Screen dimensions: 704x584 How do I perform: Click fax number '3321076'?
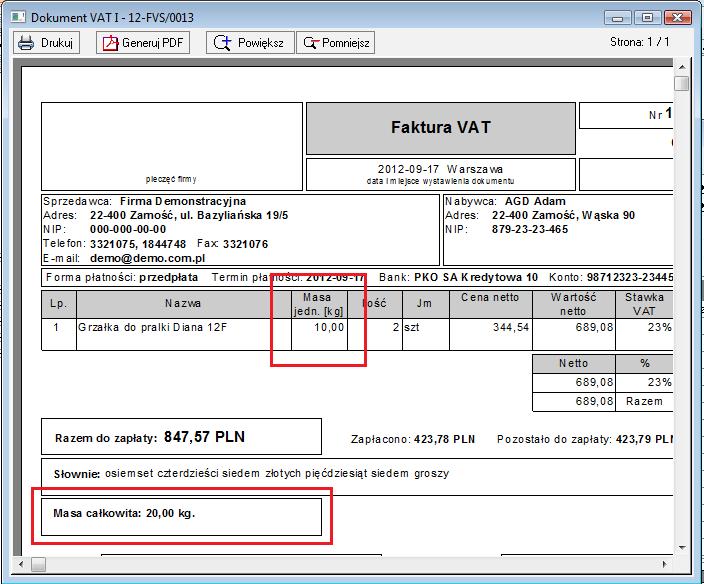246,244
